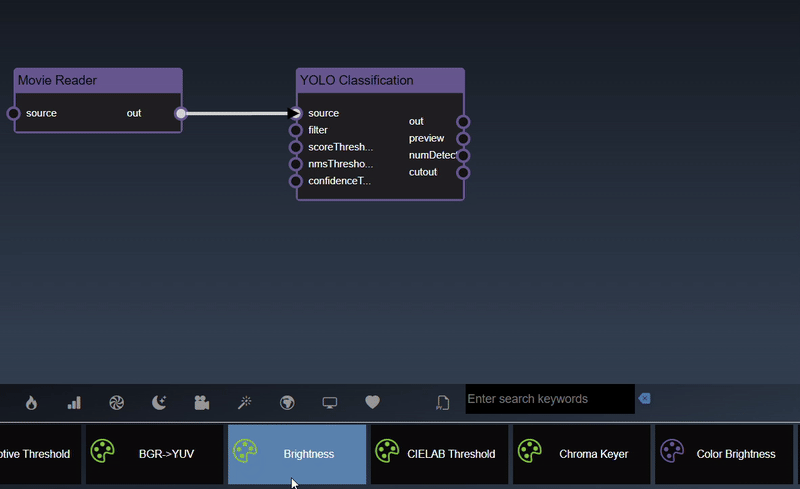This screenshot has width=800, height=489.
Task: Open the magic wand category
Action: (x=244, y=403)
